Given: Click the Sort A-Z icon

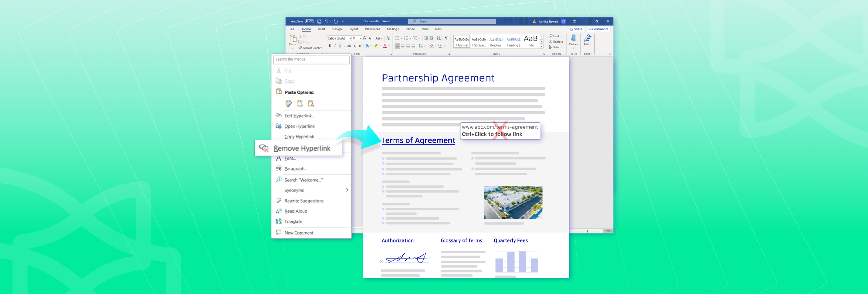Looking at the screenshot, I should [x=438, y=38].
